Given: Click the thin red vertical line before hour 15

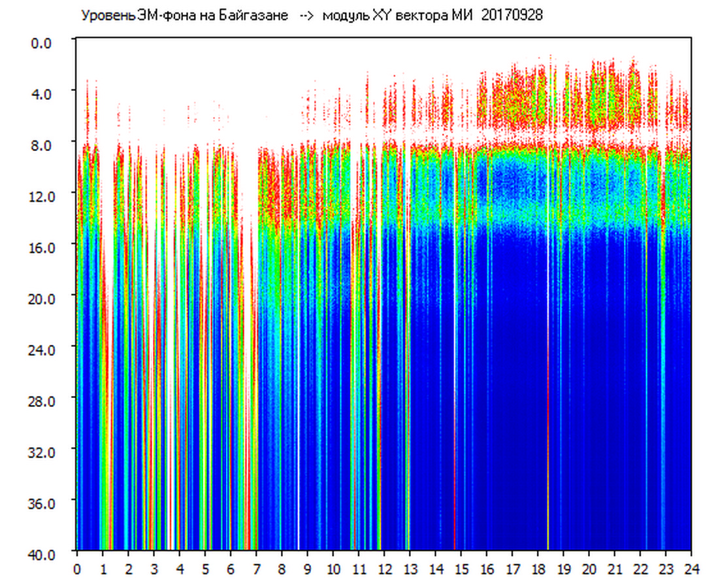Looking at the screenshot, I should pos(455,457).
